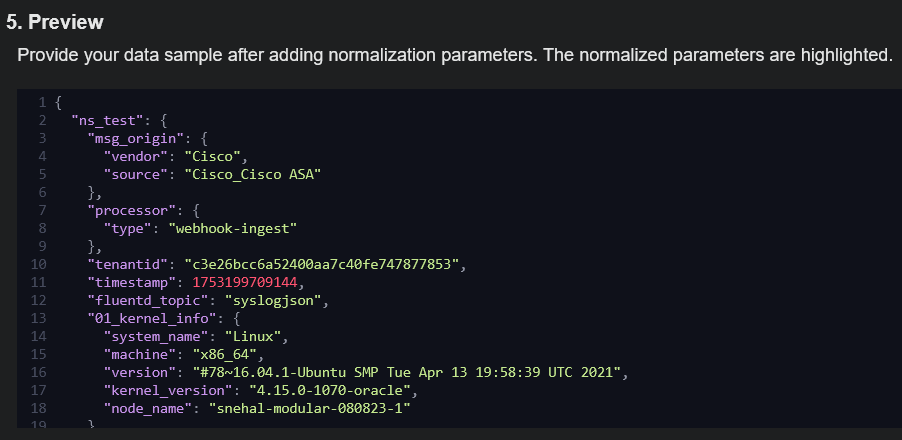Click the "x86_64" machine value
The height and width of the screenshot is (440, 902).
click(x=237, y=354)
